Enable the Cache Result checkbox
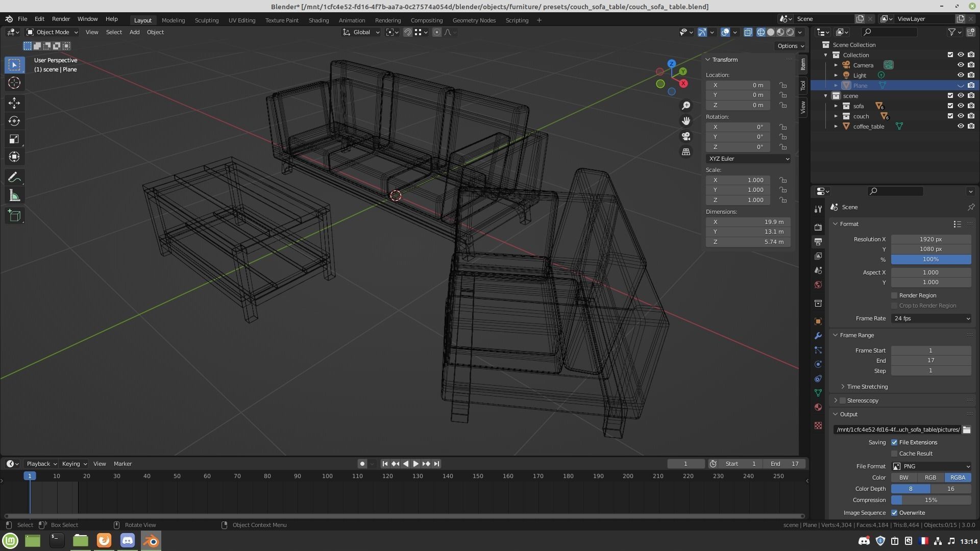Viewport: 980px width, 551px height. click(x=894, y=454)
